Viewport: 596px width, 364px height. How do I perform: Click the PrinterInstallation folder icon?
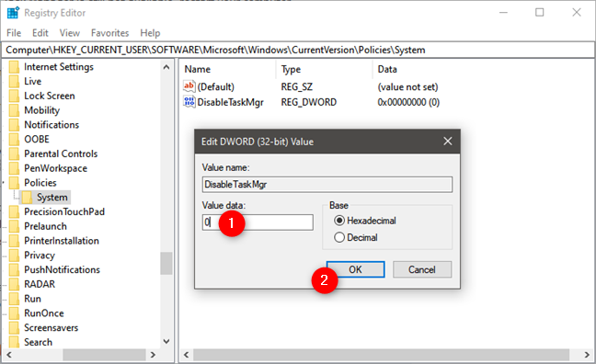pos(14,241)
